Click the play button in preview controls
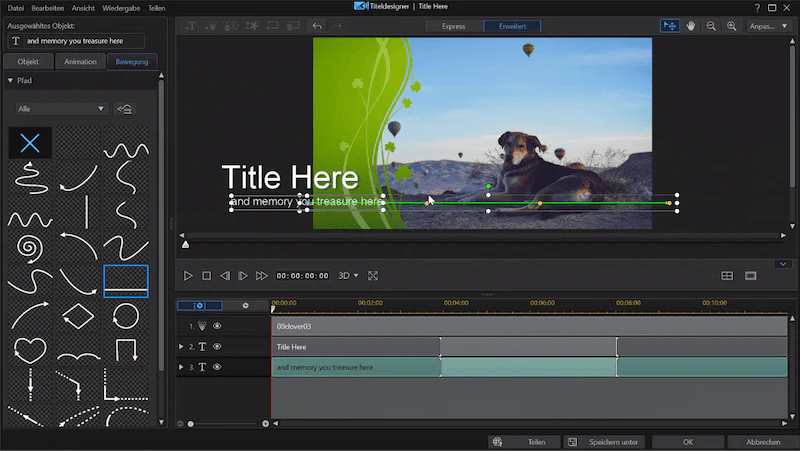Screen dimensions: 800x451 point(188,275)
